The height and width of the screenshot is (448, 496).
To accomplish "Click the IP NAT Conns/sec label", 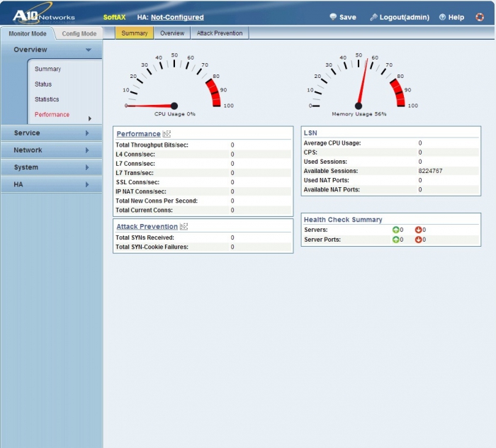I will [x=141, y=191].
